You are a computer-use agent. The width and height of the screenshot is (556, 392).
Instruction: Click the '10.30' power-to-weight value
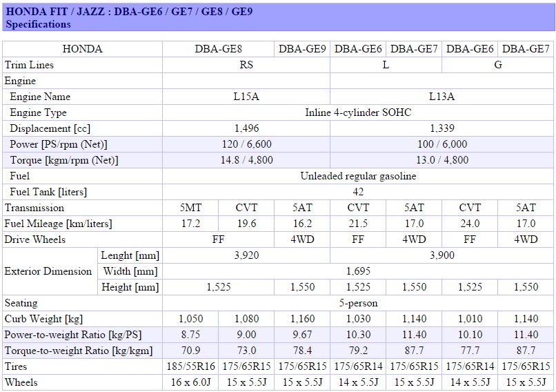point(358,335)
